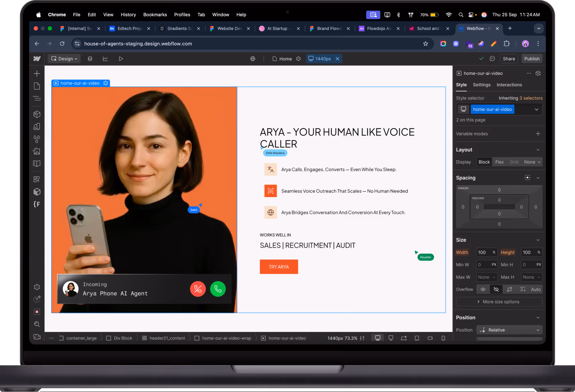Open the Design mode dropdown
Image resolution: width=575 pixels, height=392 pixels.
64,58
